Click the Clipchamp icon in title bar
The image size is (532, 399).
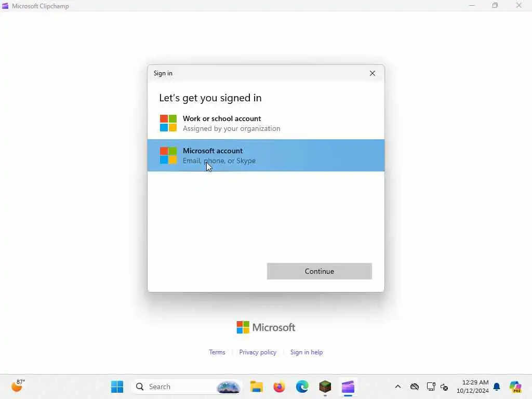click(x=5, y=6)
